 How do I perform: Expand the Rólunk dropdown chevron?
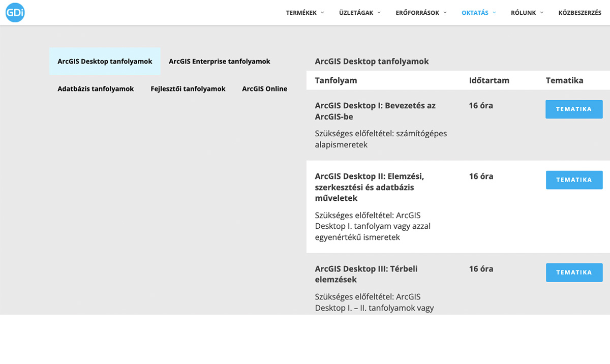(x=541, y=13)
